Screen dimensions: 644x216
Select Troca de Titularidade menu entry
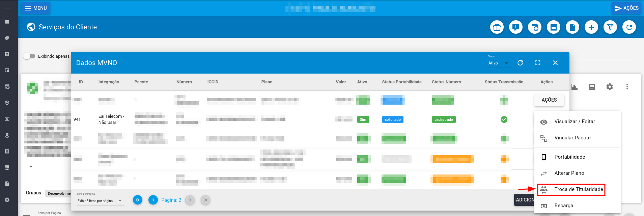[x=578, y=189]
